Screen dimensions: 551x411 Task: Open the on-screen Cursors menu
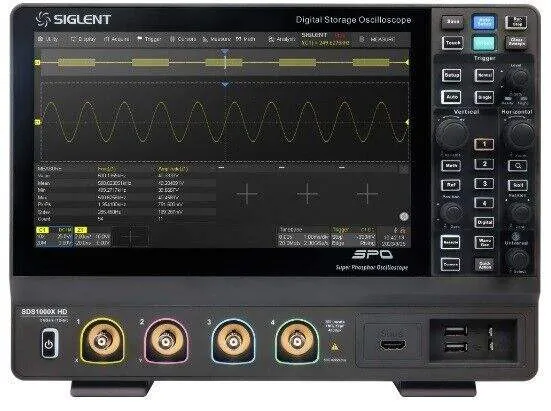point(183,40)
